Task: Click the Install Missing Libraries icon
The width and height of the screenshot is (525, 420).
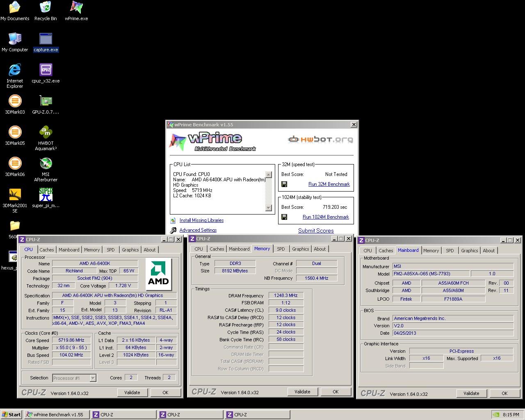Action: pyautogui.click(x=173, y=220)
